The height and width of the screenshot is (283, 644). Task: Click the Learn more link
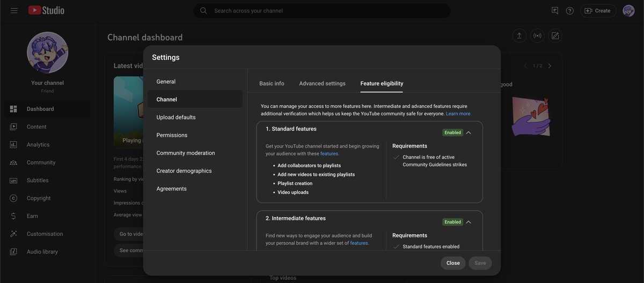pyautogui.click(x=458, y=114)
